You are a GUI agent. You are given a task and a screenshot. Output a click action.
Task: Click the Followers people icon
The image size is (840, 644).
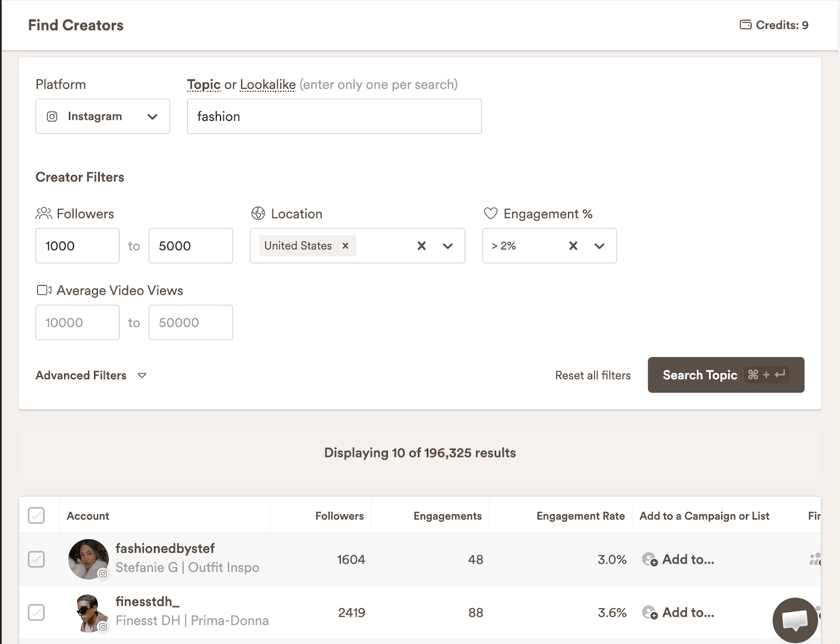click(x=44, y=213)
